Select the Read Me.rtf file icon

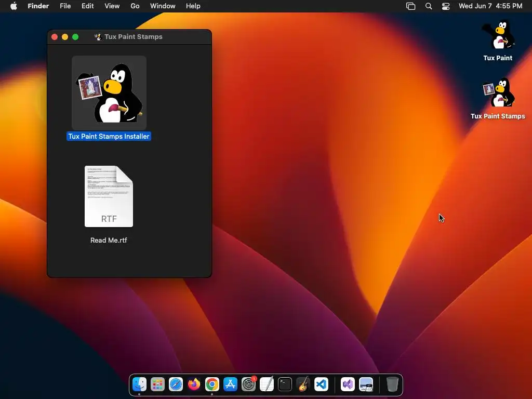(109, 196)
